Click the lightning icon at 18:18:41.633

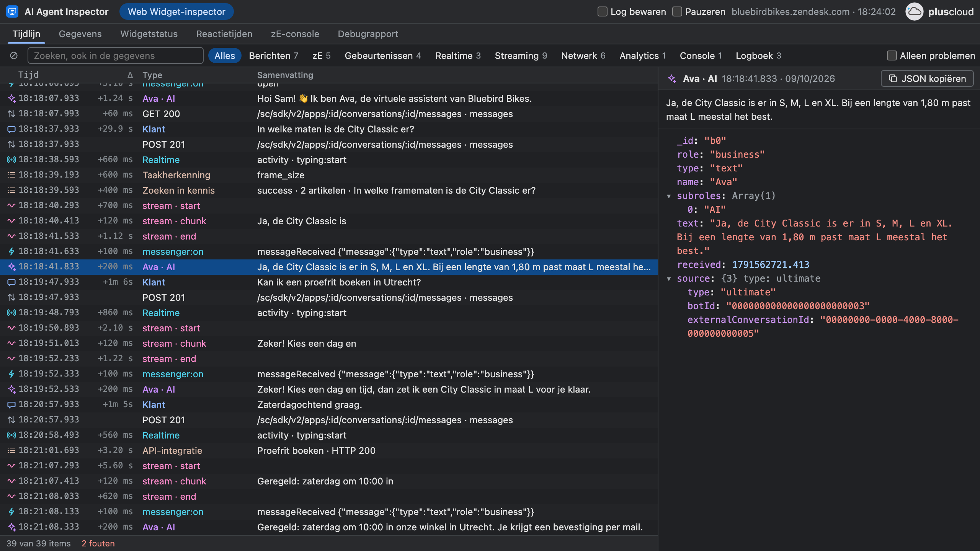tap(11, 251)
